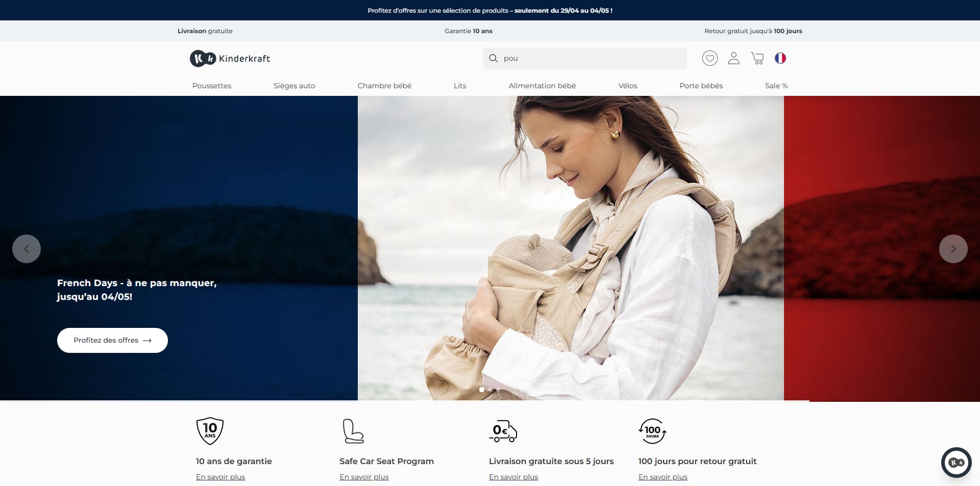Select the first carousel dot indicator
980x486 pixels.
coord(482,390)
